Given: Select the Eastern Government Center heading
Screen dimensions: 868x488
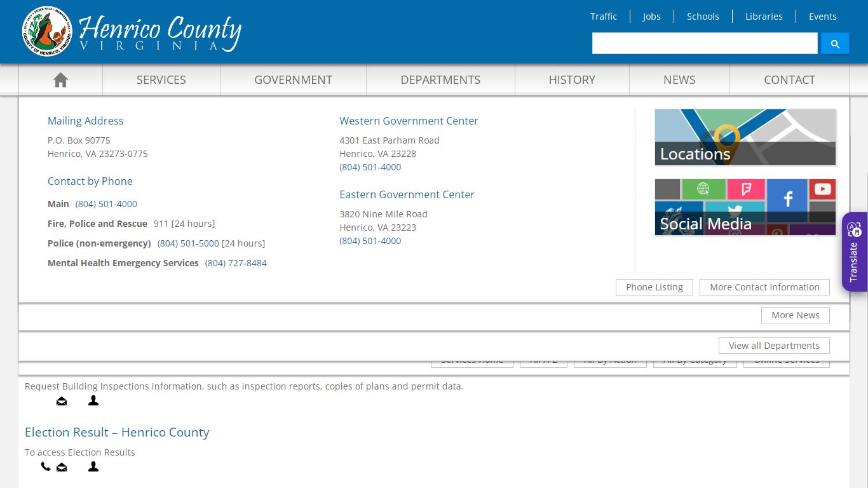Looking at the screenshot, I should point(407,194).
